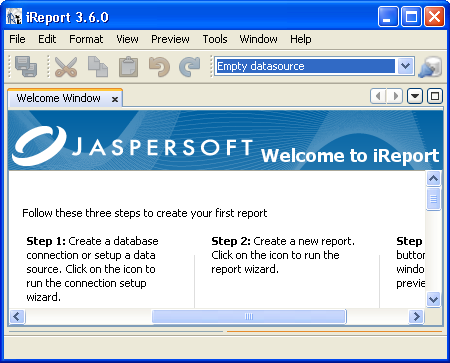This screenshot has width=450, height=363.
Task: Click the 'Step 1:' description text
Action: click(92, 269)
